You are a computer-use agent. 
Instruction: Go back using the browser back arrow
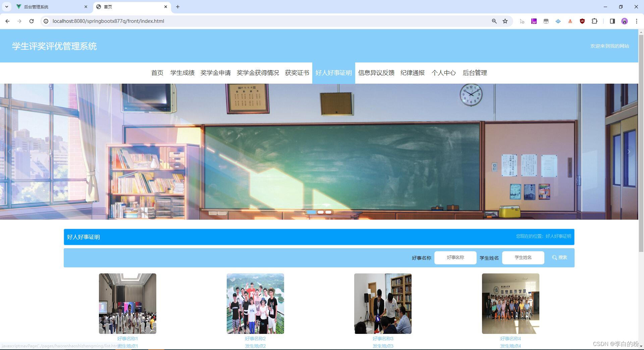7,21
